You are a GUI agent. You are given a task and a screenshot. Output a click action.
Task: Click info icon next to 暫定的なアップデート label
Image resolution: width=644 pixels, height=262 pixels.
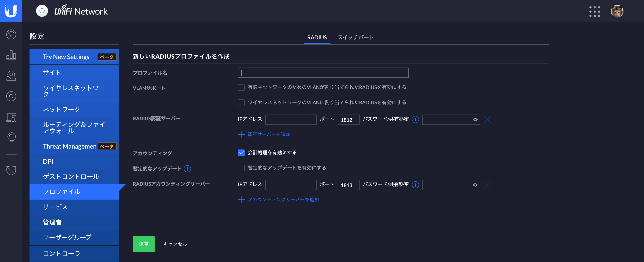tap(187, 169)
